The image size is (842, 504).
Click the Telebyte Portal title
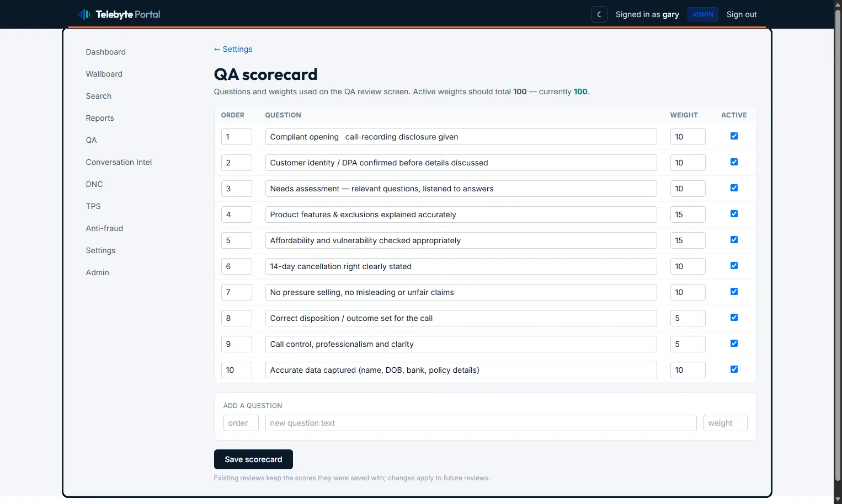click(128, 14)
